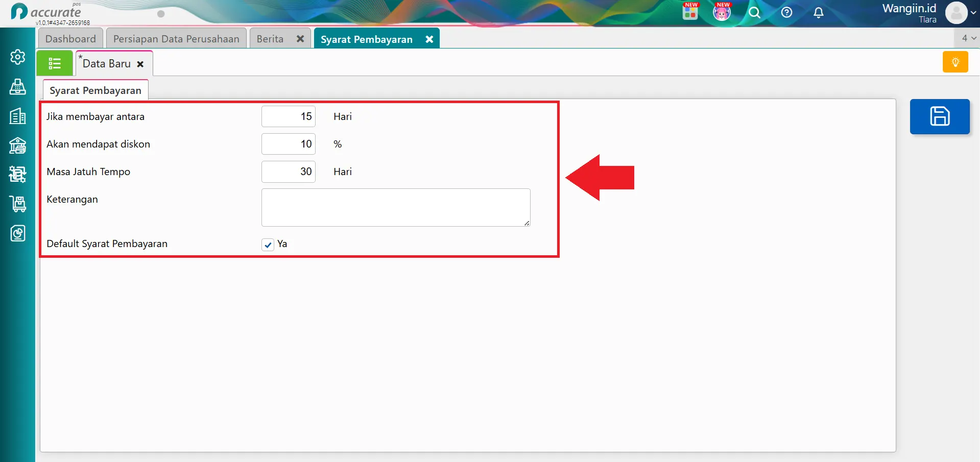This screenshot has height=462, width=980.
Task: Open the settings gear in sidebar
Action: click(x=18, y=57)
